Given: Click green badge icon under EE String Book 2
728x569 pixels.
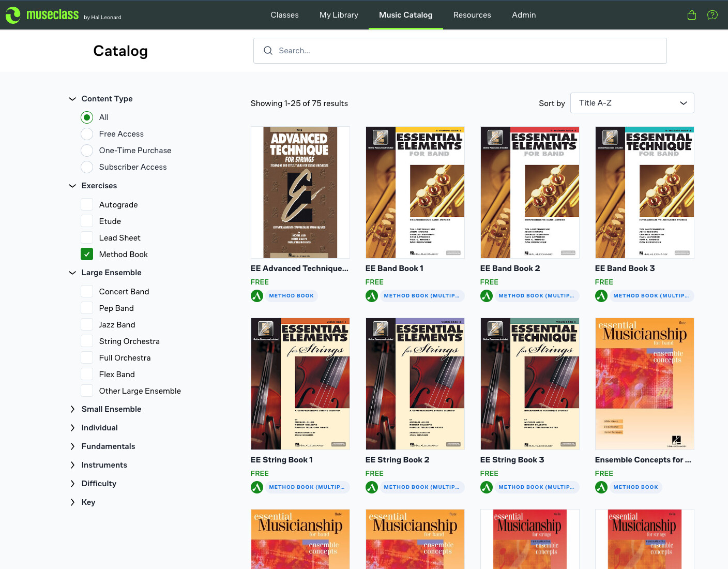Looking at the screenshot, I should pyautogui.click(x=372, y=487).
